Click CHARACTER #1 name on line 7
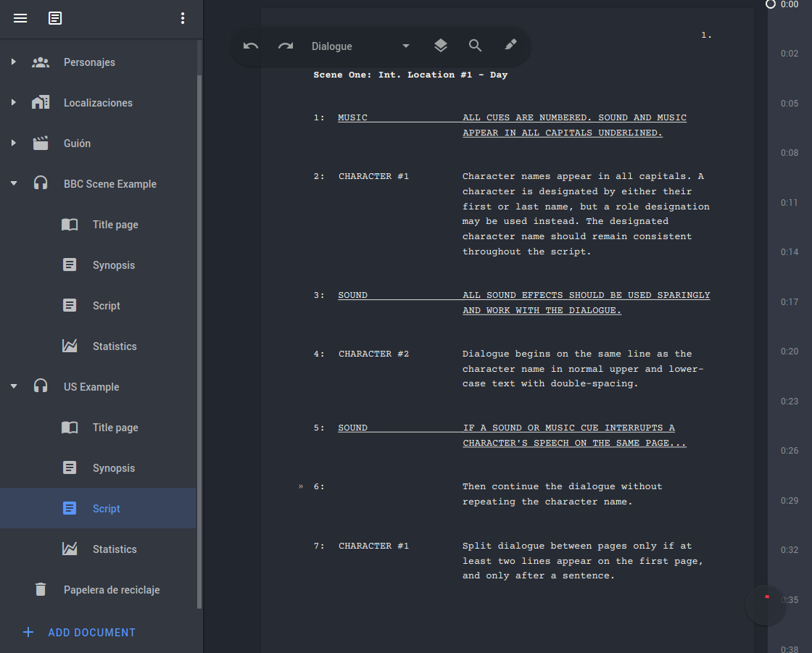 [373, 546]
